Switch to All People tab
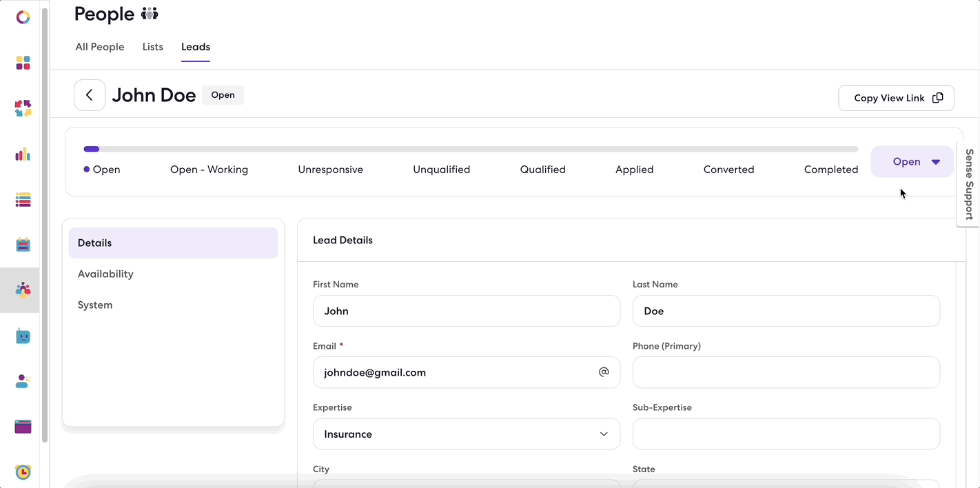 point(100,47)
